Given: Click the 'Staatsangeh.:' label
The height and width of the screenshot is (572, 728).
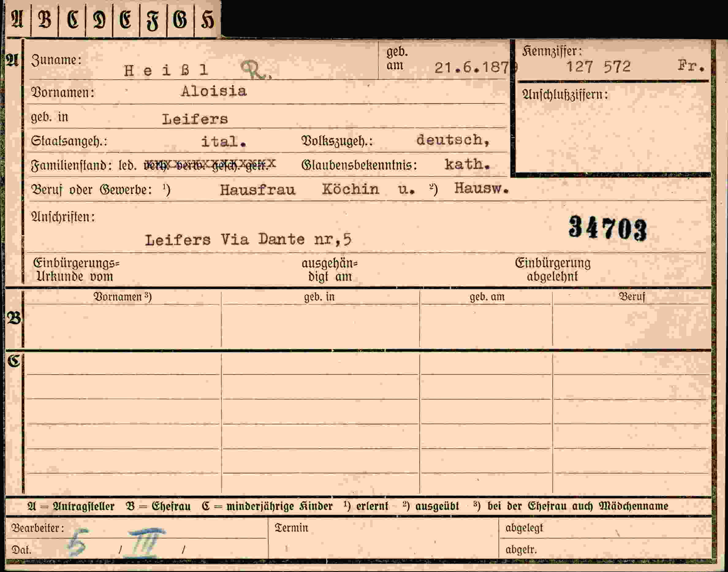Looking at the screenshot, I should point(69,141).
